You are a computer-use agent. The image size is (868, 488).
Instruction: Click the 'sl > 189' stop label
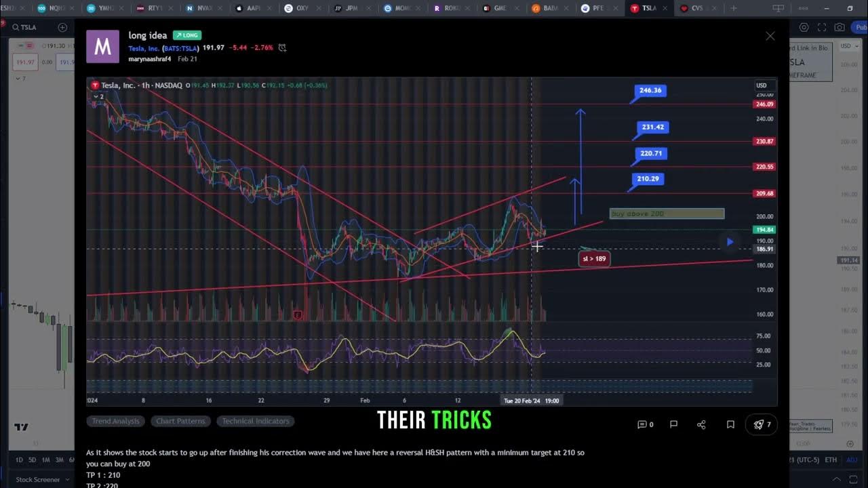(594, 258)
